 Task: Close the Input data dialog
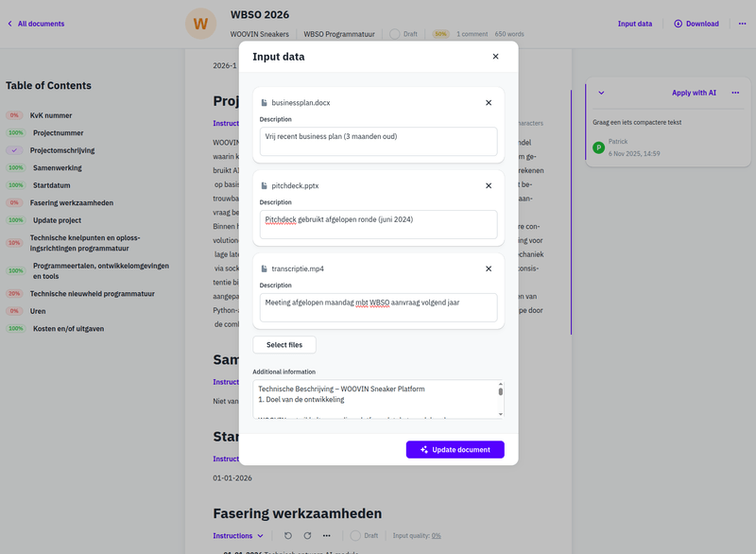point(495,57)
